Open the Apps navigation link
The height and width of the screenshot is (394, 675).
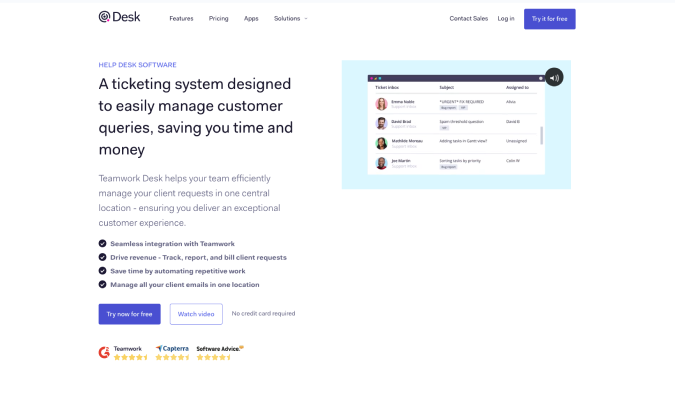(x=251, y=19)
